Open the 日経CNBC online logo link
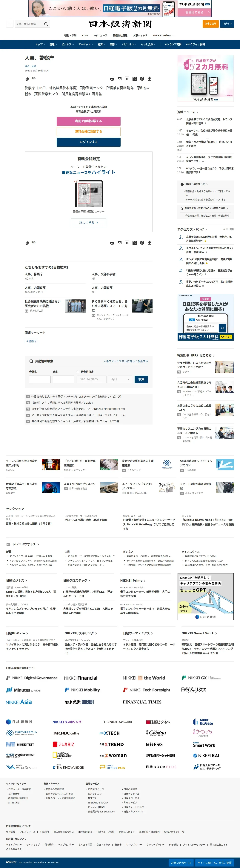The height and width of the screenshot is (868, 240). (x=66, y=733)
